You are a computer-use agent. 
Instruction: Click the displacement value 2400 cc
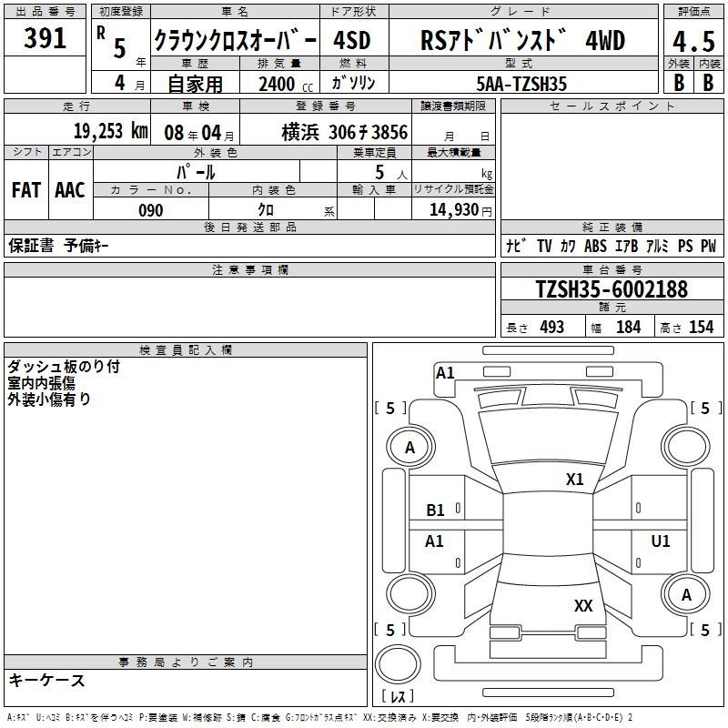click(x=286, y=84)
